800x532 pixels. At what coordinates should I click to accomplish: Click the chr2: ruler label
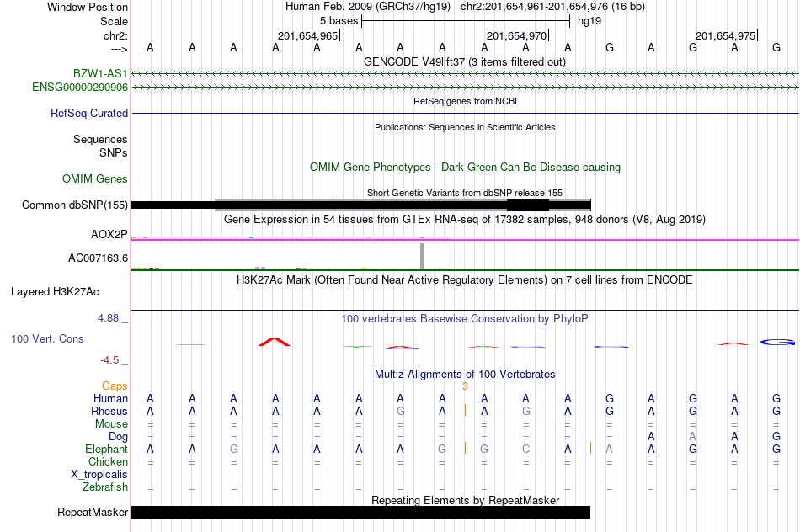pyautogui.click(x=115, y=35)
